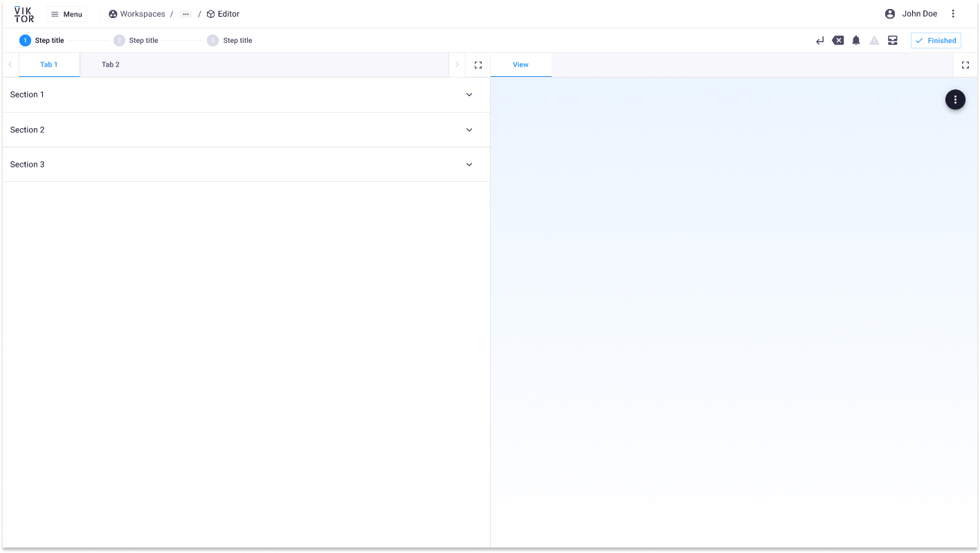This screenshot has height=553, width=980.
Task: Toggle fullscreen for the View panel
Action: click(965, 65)
